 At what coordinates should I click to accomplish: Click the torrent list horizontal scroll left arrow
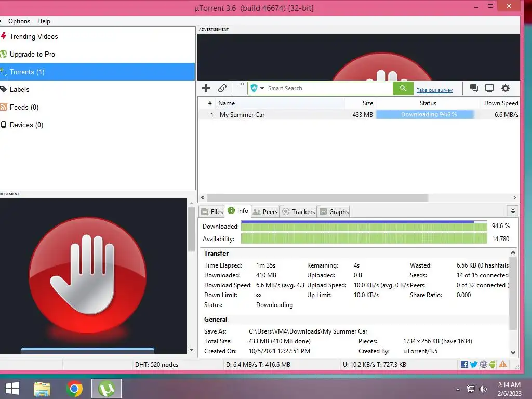pos(203,197)
